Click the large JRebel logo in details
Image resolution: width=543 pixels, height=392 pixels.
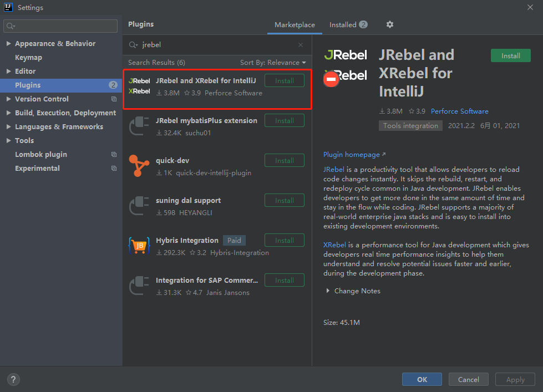point(345,55)
